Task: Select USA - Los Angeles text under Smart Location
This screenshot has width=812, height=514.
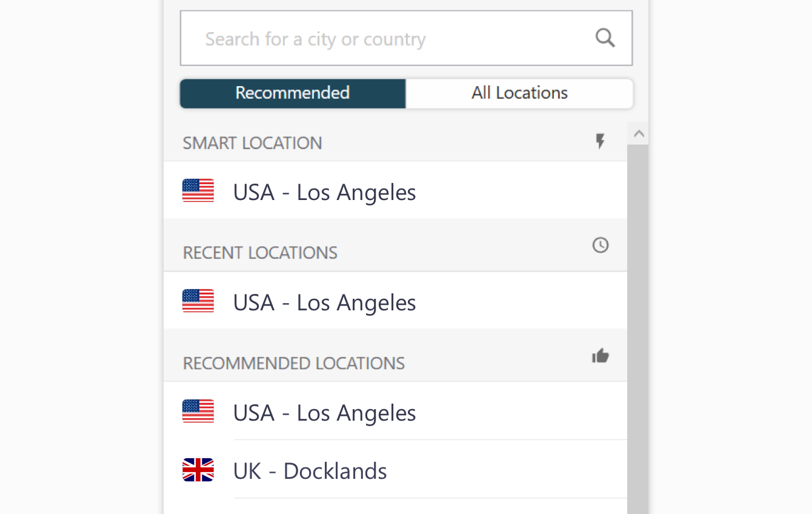Action: tap(324, 193)
